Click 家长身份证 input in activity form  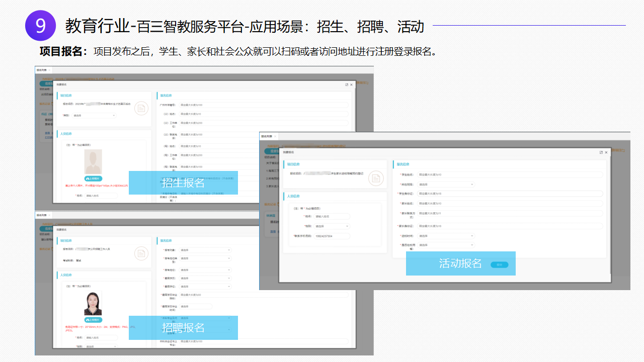pos(510,226)
